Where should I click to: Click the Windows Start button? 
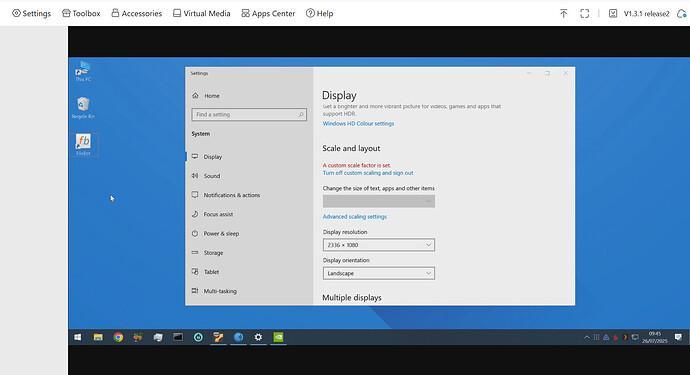[x=77, y=337]
